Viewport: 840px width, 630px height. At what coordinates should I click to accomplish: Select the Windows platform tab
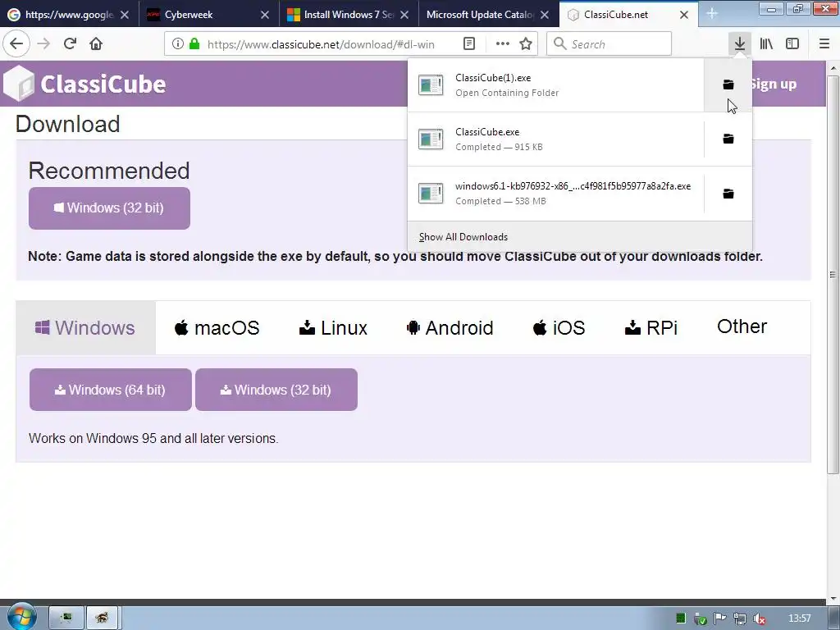pyautogui.click(x=85, y=328)
